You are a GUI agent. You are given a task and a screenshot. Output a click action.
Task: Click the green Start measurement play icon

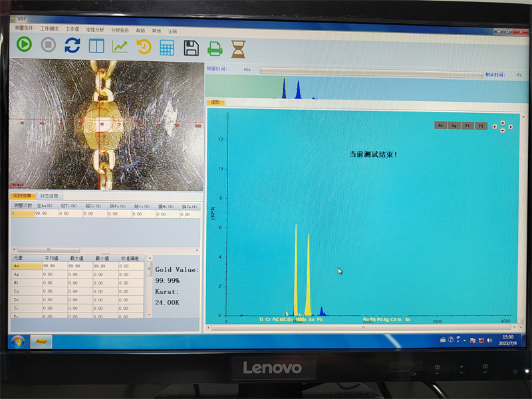tap(25, 45)
